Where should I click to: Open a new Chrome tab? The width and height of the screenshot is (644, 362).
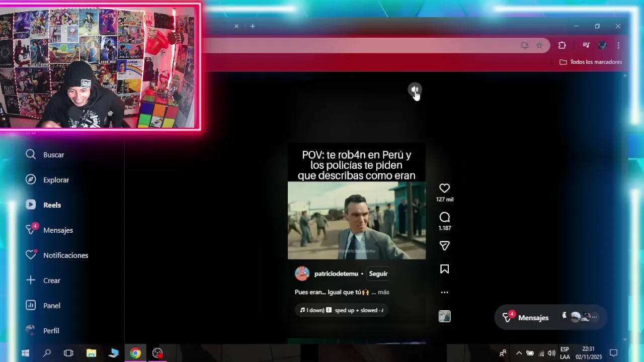point(253,26)
